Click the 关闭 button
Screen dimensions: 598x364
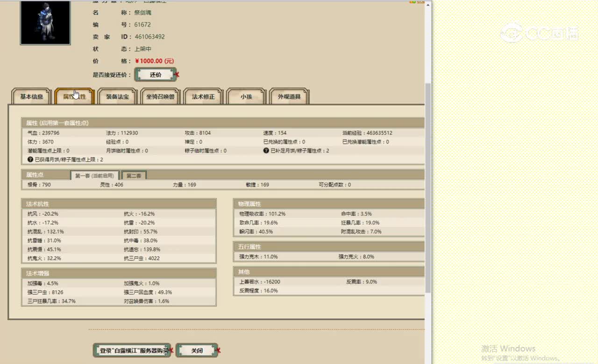(x=197, y=350)
